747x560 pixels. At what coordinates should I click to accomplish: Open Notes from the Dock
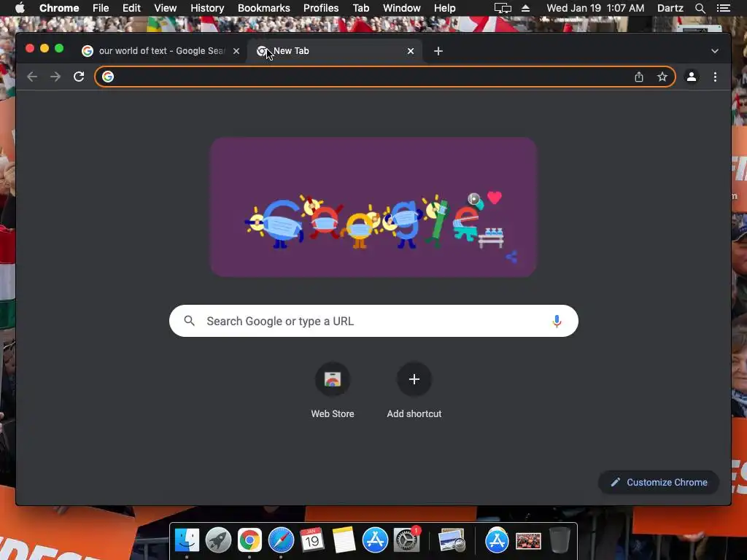point(344,540)
